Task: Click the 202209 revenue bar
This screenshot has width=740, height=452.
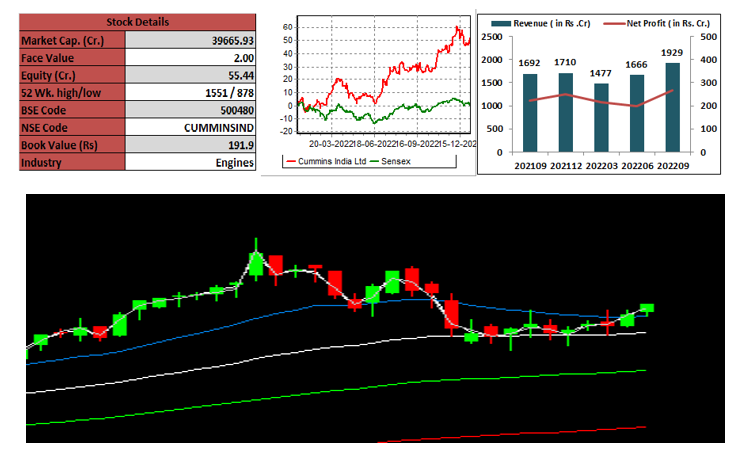Action: 673,108
